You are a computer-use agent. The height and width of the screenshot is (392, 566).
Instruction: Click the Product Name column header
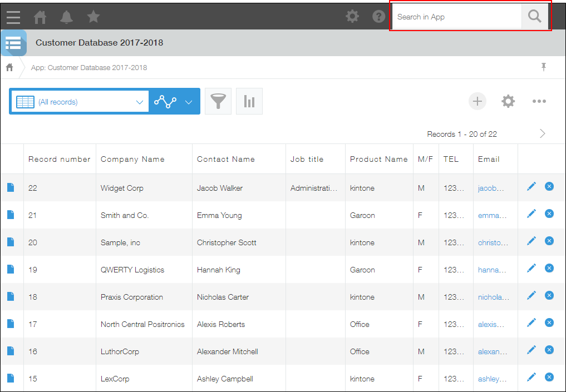click(x=378, y=159)
